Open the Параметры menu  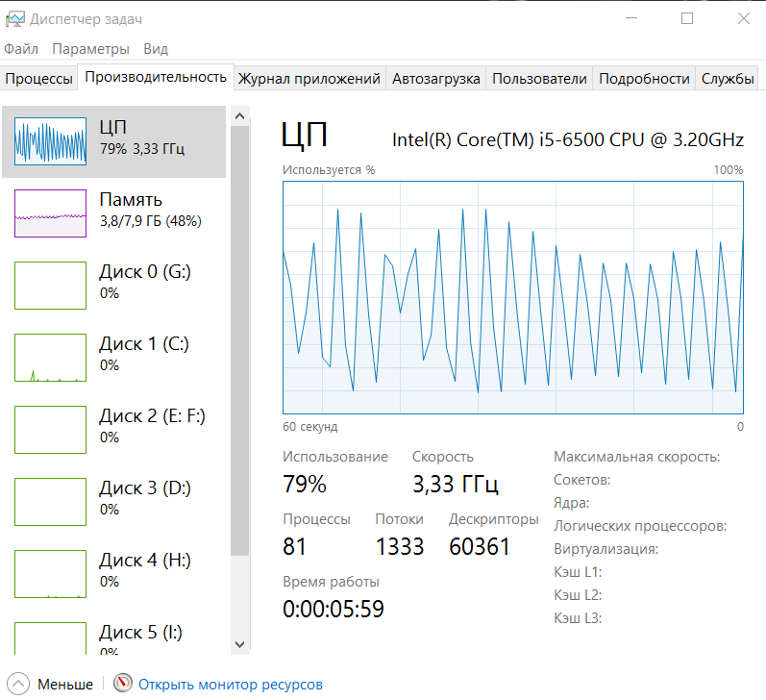[90, 49]
